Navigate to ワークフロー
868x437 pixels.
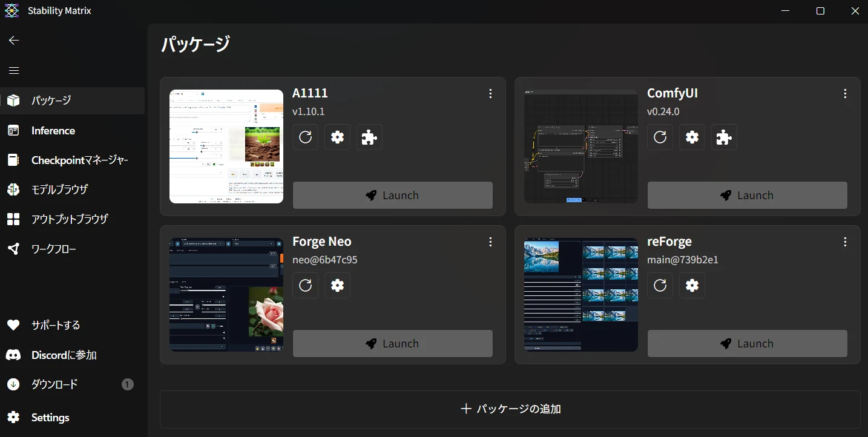[73, 249]
